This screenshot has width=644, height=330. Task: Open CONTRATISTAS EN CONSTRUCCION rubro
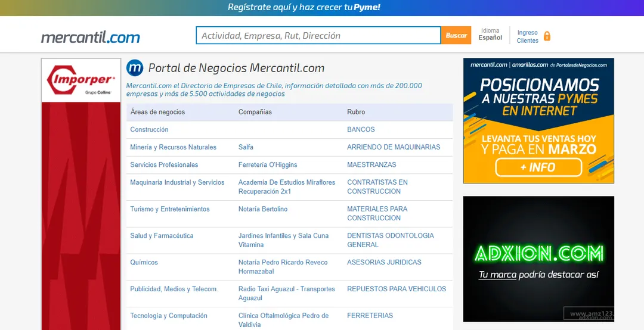pos(377,187)
